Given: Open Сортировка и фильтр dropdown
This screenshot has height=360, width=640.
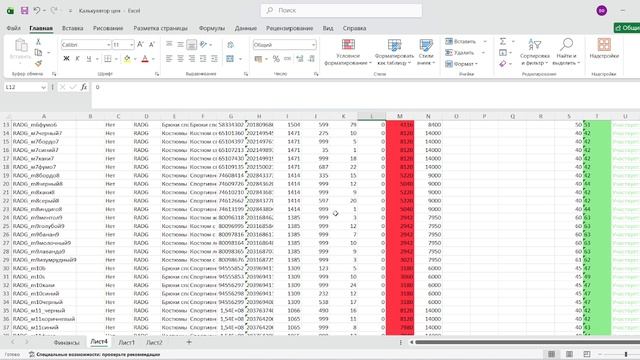Looking at the screenshot, I should tap(534, 52).
